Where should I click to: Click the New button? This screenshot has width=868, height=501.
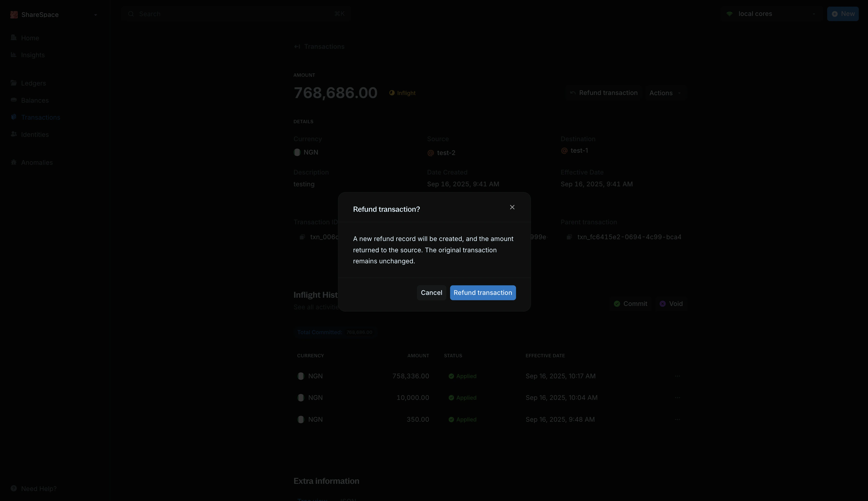point(843,14)
